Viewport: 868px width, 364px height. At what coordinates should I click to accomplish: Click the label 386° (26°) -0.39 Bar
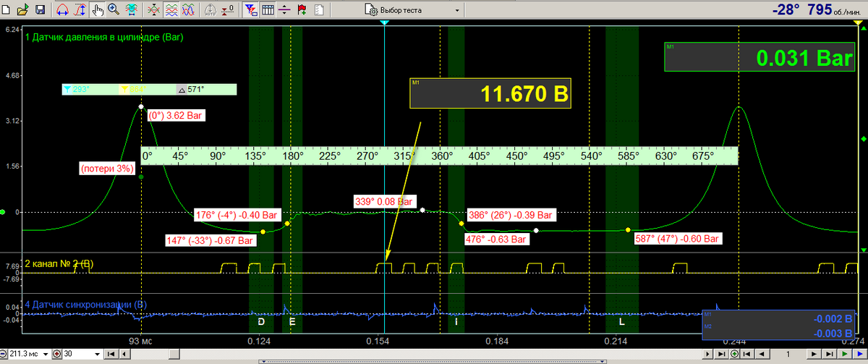click(x=512, y=215)
